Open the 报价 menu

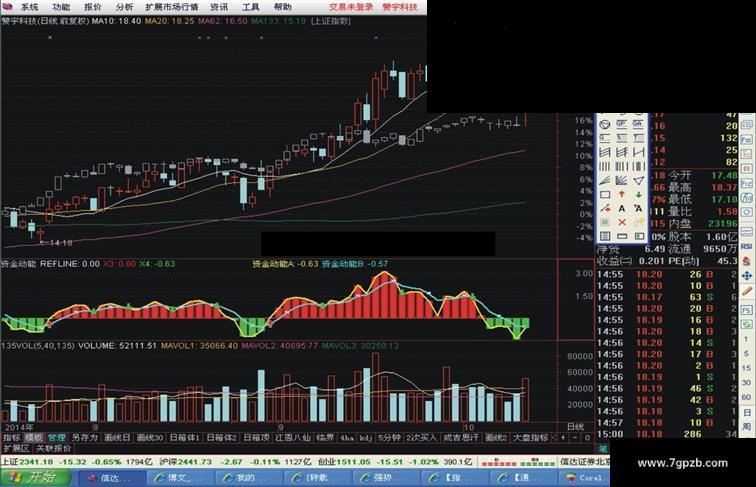pos(93,7)
